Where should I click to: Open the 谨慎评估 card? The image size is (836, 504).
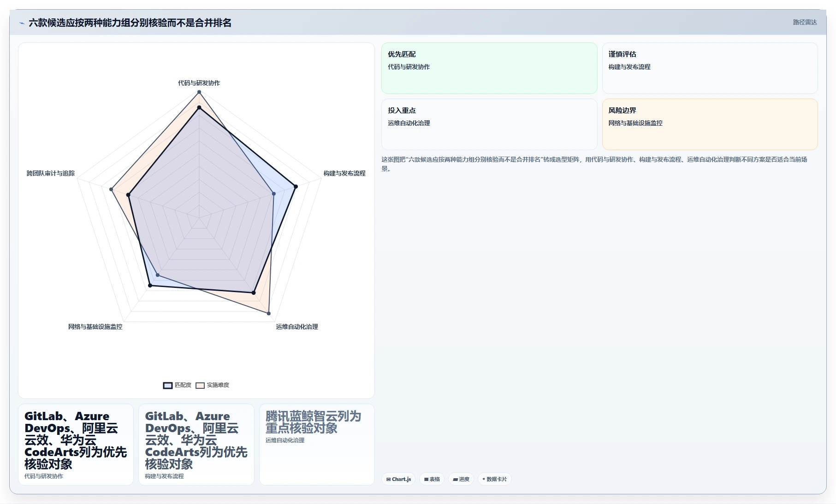pos(710,68)
